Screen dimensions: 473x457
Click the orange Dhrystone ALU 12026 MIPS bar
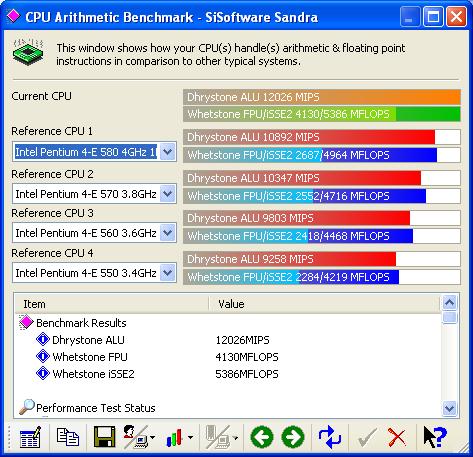[322, 97]
